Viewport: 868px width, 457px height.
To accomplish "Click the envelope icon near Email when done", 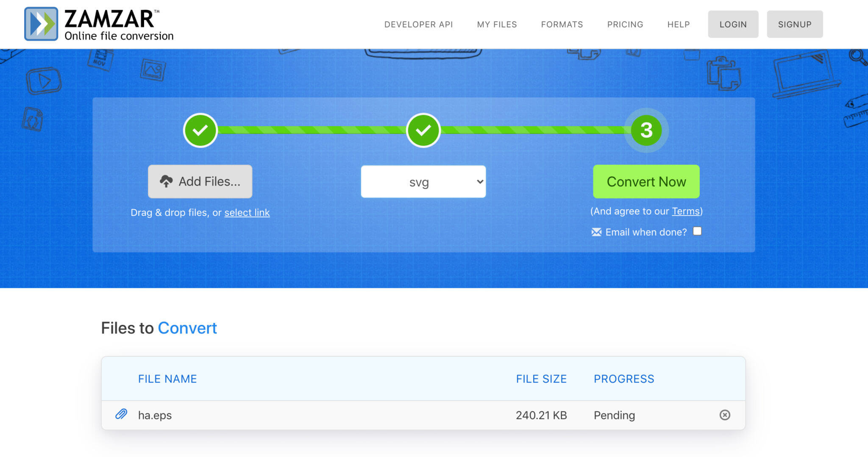I will (596, 232).
